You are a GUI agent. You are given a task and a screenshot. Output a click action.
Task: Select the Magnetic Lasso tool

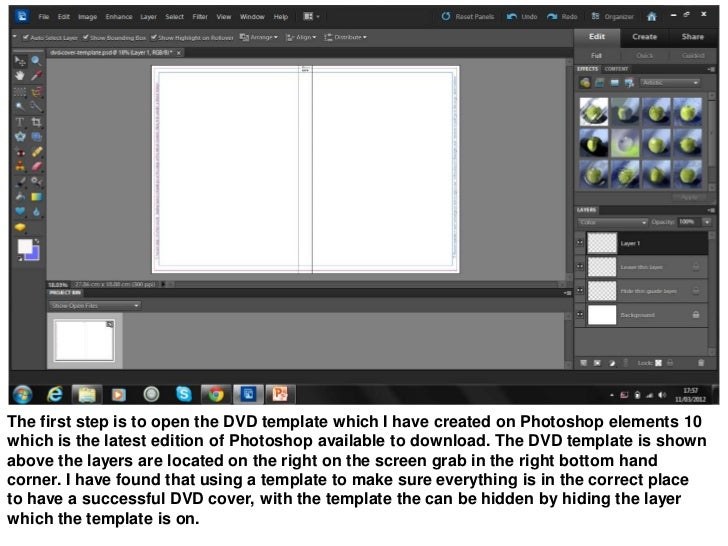pos(36,91)
